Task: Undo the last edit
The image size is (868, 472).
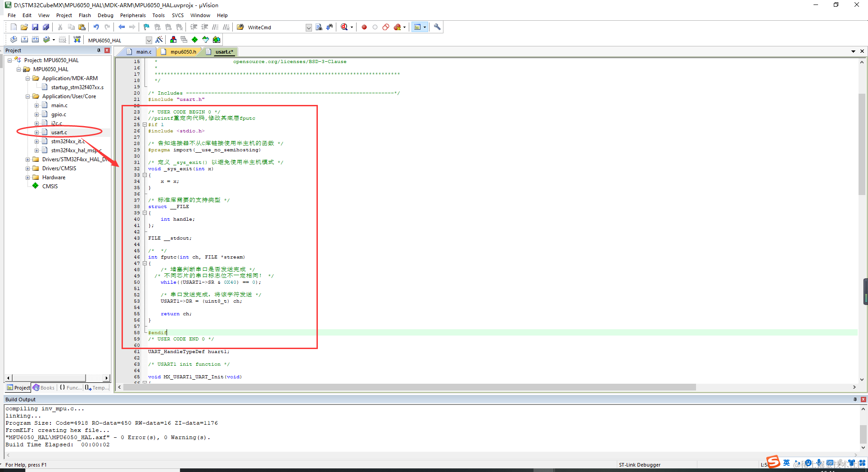Action: pos(96,27)
